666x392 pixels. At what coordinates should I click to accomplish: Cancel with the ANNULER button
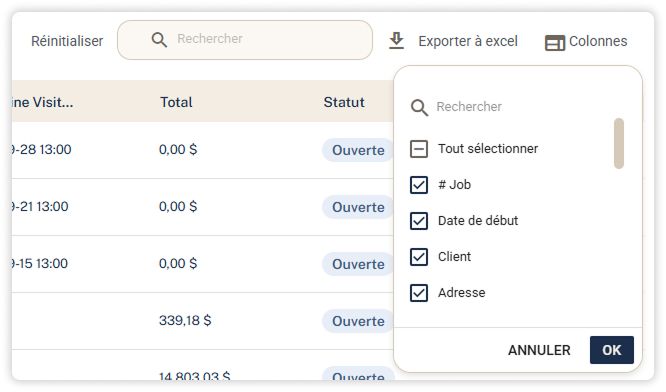[539, 350]
